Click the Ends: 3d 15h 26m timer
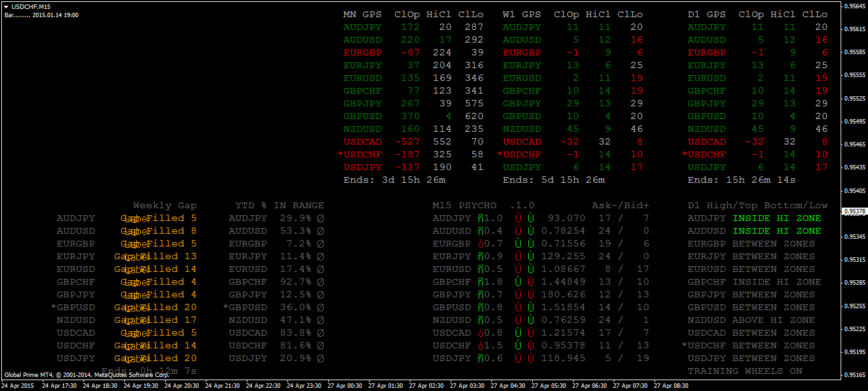868x391 pixels. pos(394,180)
